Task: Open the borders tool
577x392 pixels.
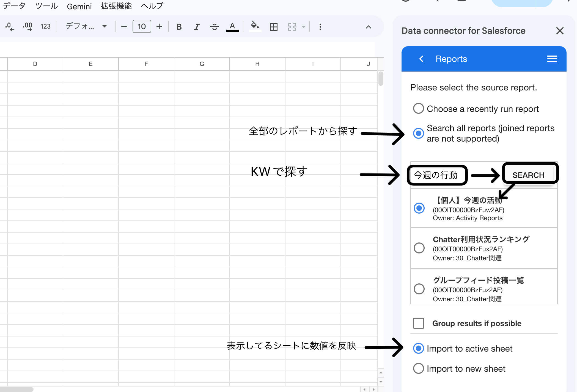Action: pos(273,27)
